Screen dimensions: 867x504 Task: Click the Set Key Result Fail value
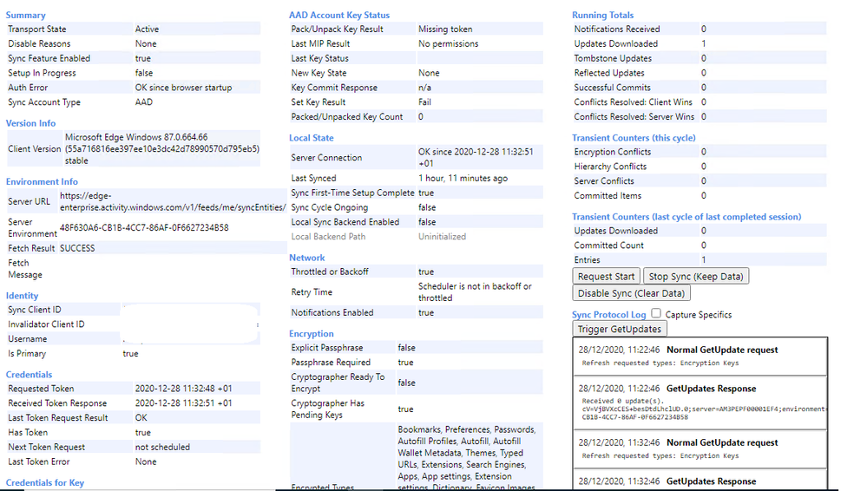[424, 101]
